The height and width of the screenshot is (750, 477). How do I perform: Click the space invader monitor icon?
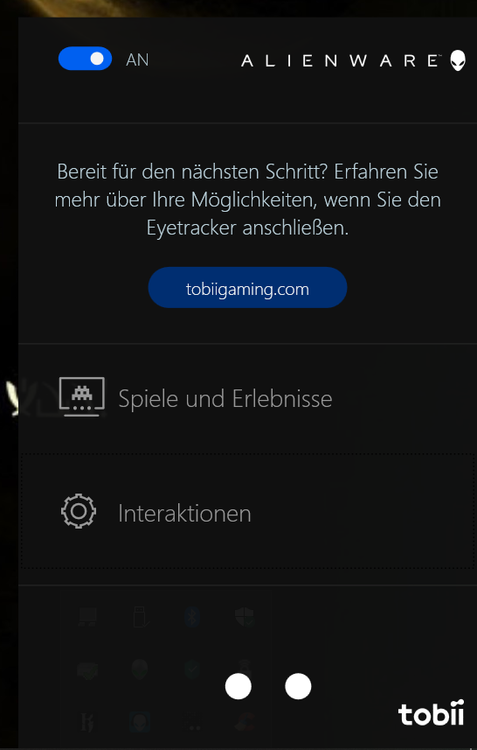[x=82, y=397]
